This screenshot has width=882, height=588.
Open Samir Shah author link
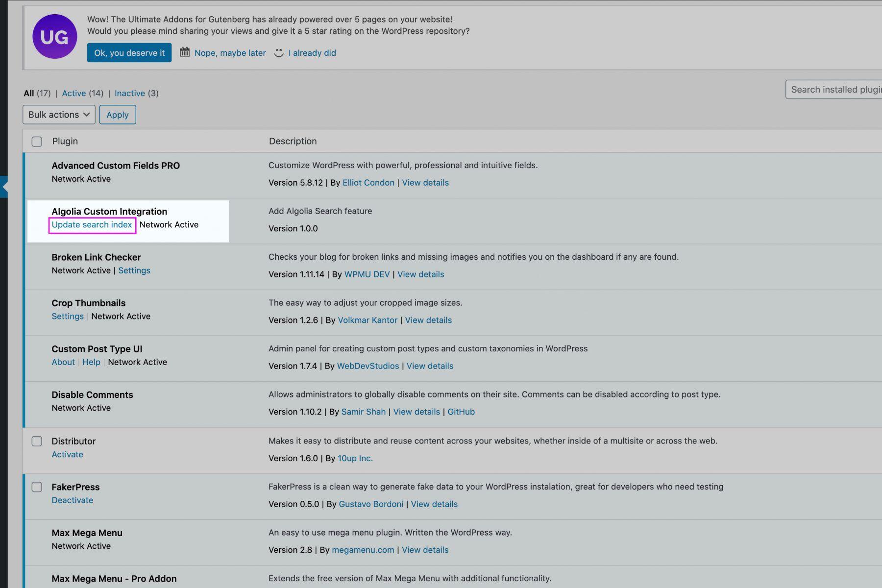[x=364, y=412]
